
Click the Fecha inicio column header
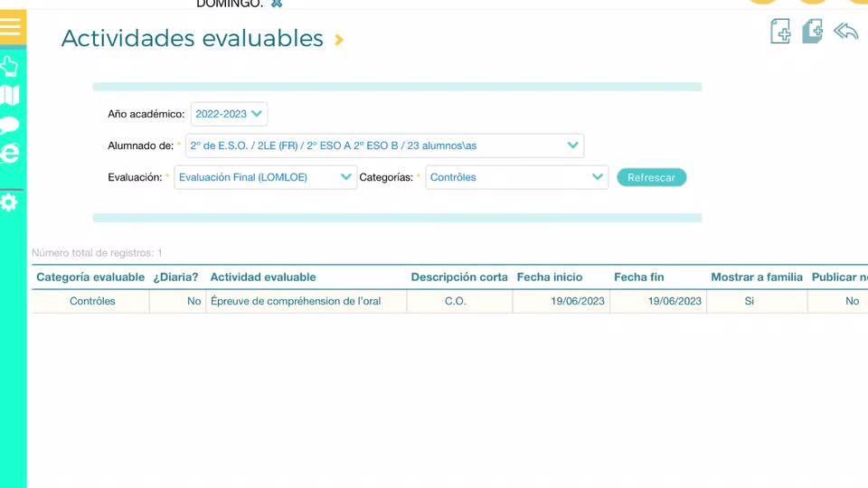[550, 277]
